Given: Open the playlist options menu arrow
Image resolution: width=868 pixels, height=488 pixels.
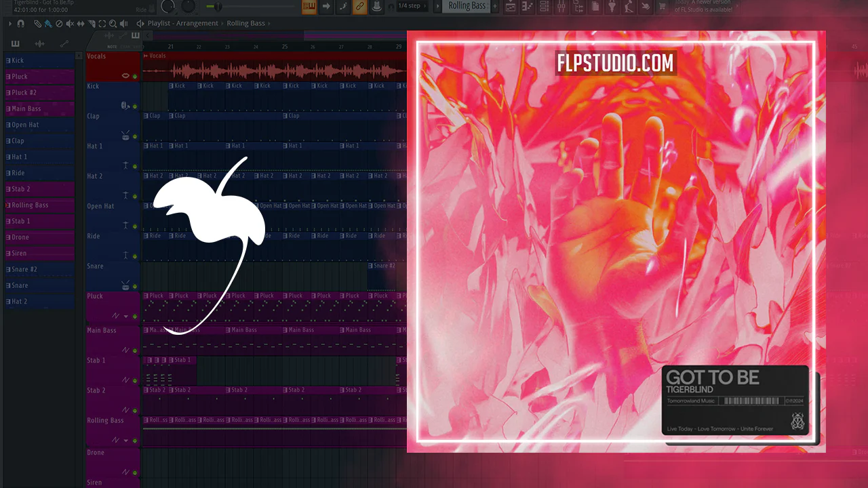Looking at the screenshot, I should (10, 24).
